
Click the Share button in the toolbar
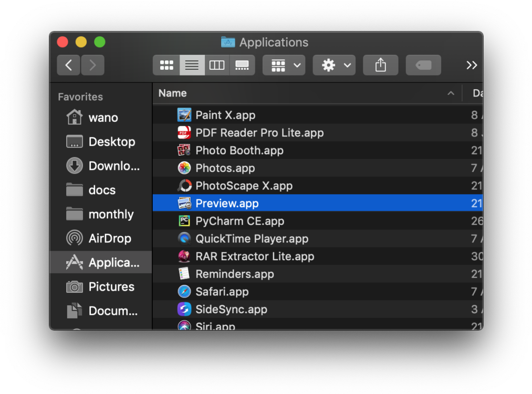[381, 65]
